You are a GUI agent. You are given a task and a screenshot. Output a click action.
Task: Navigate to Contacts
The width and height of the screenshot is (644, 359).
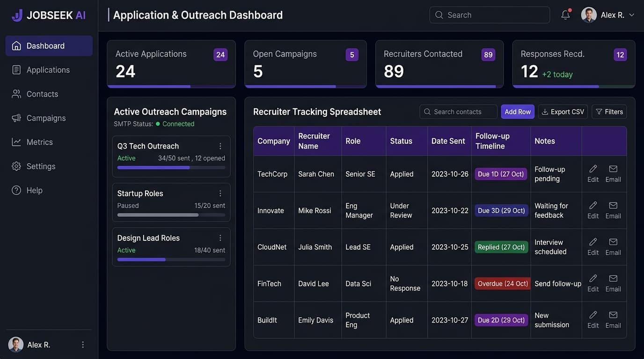click(49, 94)
